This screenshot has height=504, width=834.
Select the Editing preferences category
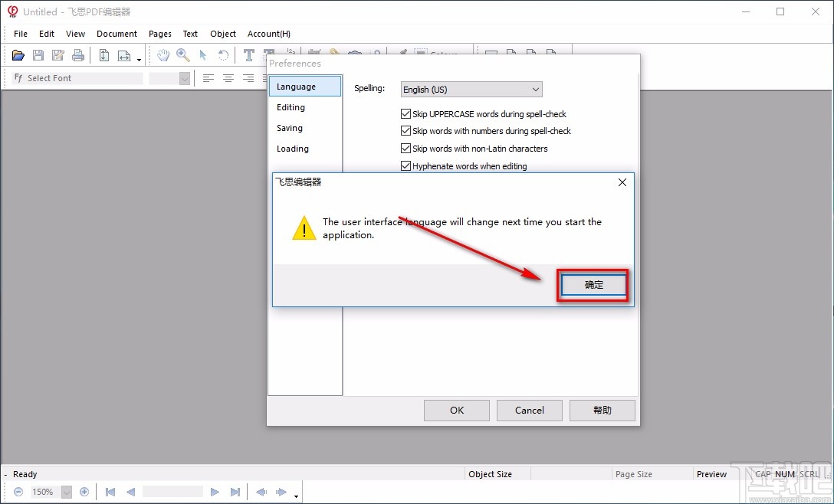tap(291, 107)
